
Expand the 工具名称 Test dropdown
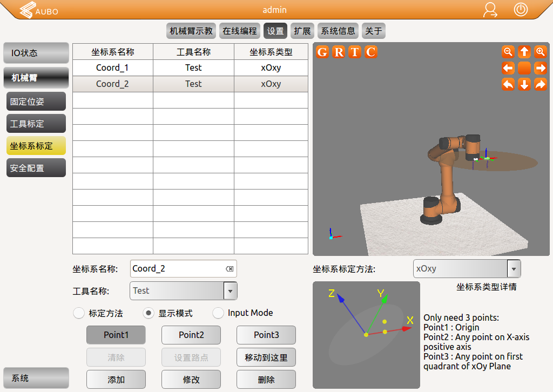[231, 290]
